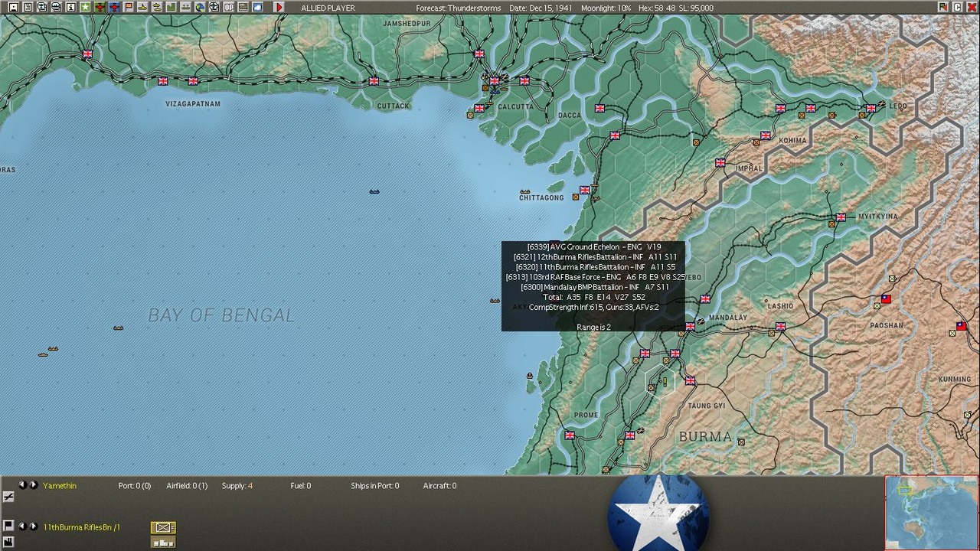Open the green star toolbar icon
Screen dimensions: 980x551
85,7
